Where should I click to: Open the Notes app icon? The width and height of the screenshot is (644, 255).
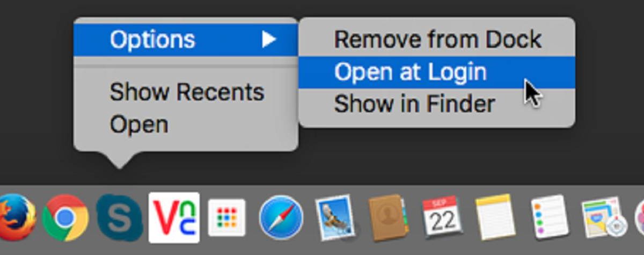(x=495, y=217)
